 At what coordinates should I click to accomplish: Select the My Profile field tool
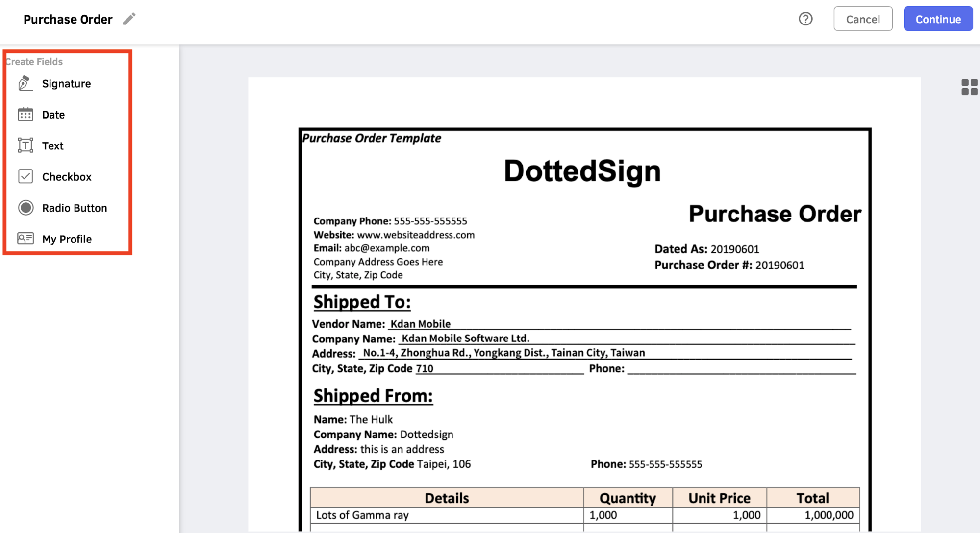(67, 238)
